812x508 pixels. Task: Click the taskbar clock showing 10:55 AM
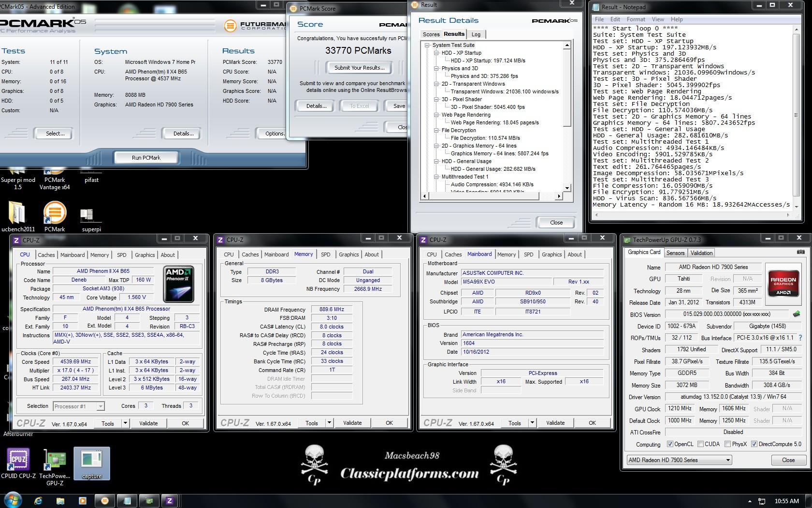tap(786, 501)
